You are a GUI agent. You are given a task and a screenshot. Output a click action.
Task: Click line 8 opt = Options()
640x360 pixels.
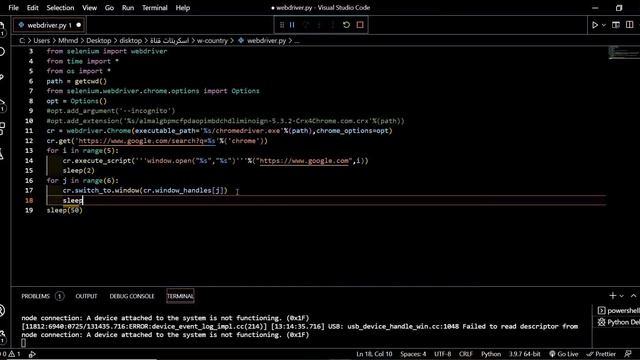click(x=76, y=101)
